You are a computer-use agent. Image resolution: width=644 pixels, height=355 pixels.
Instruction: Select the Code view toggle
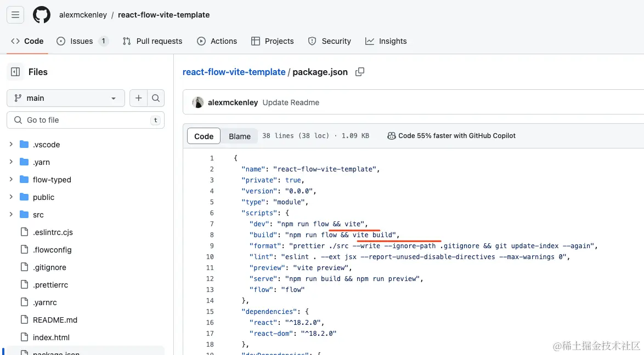point(204,136)
